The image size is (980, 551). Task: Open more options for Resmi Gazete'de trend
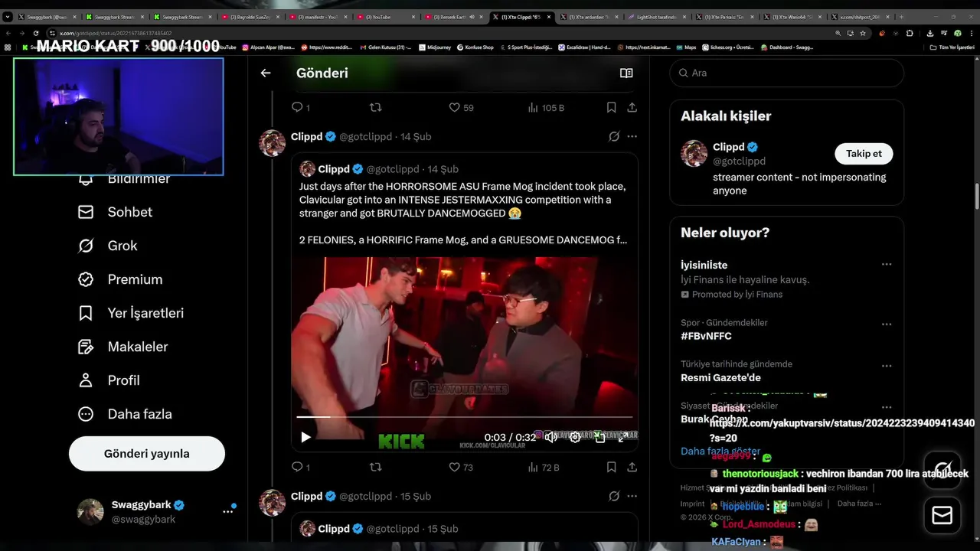click(x=887, y=366)
